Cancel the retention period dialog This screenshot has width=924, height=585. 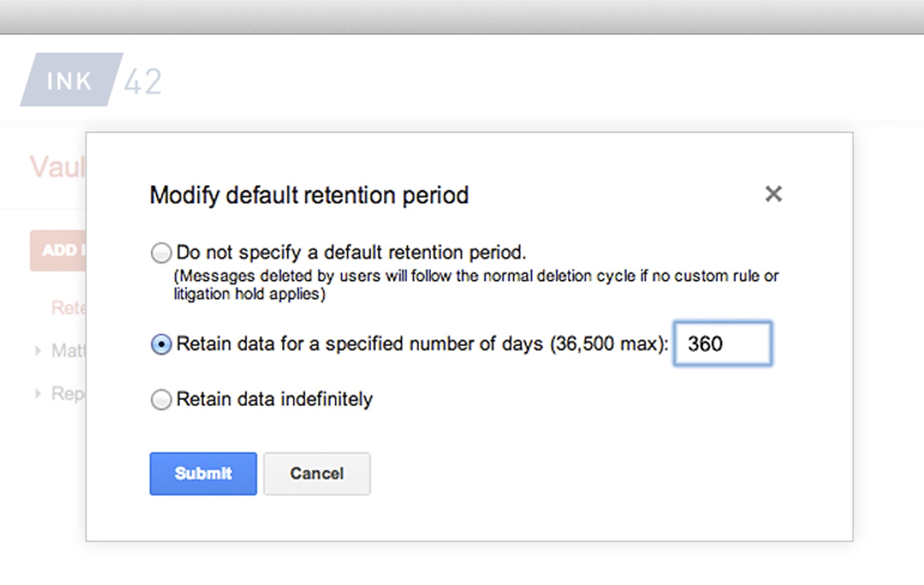(x=316, y=473)
